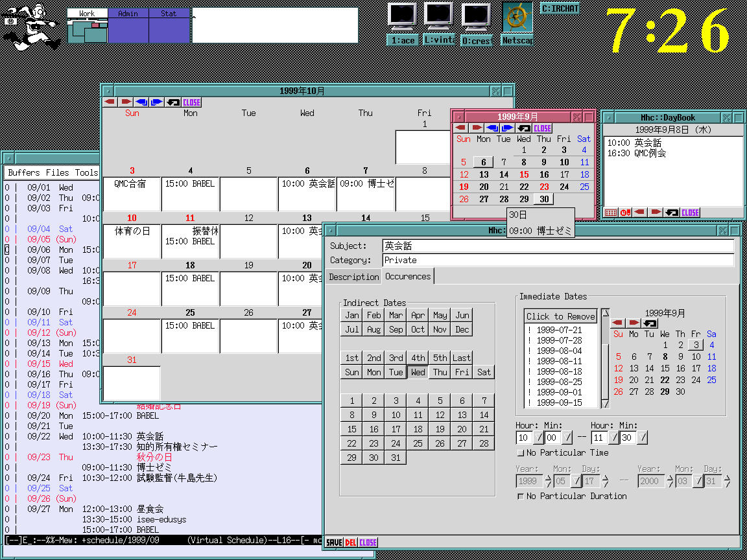The width and height of the screenshot is (747, 560).
Task: Click CLOSE in the 1999年10月 window toolbar
Action: (x=191, y=102)
